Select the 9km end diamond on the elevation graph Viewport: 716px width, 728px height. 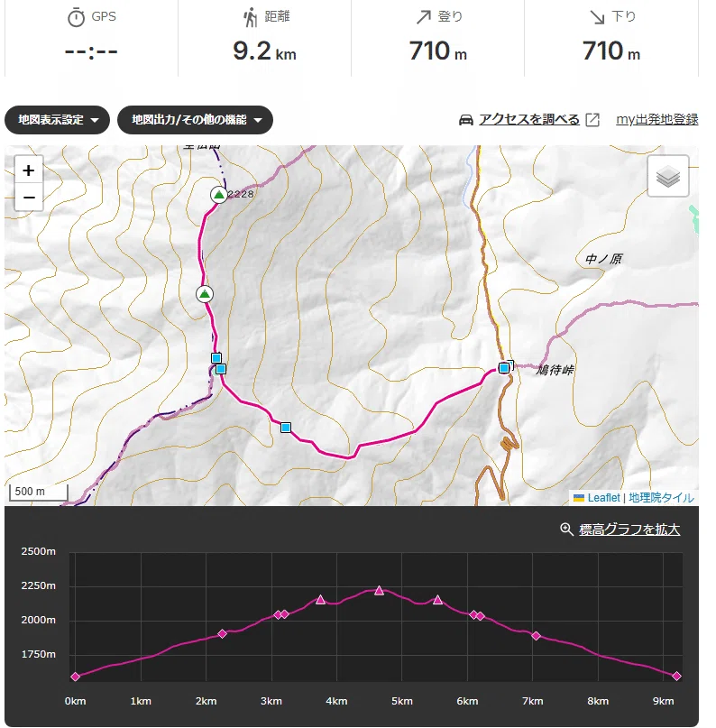click(x=676, y=676)
